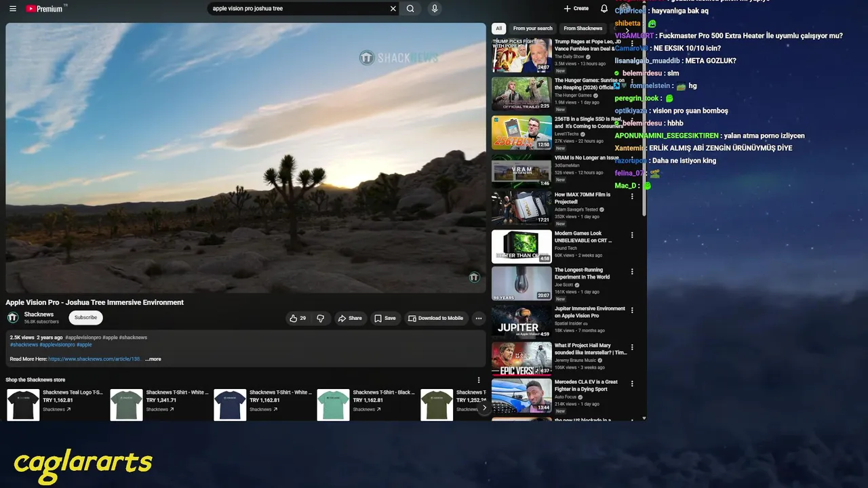
Task: Open the green T-Shirt priced TRY 1,341.71
Action: [159, 405]
